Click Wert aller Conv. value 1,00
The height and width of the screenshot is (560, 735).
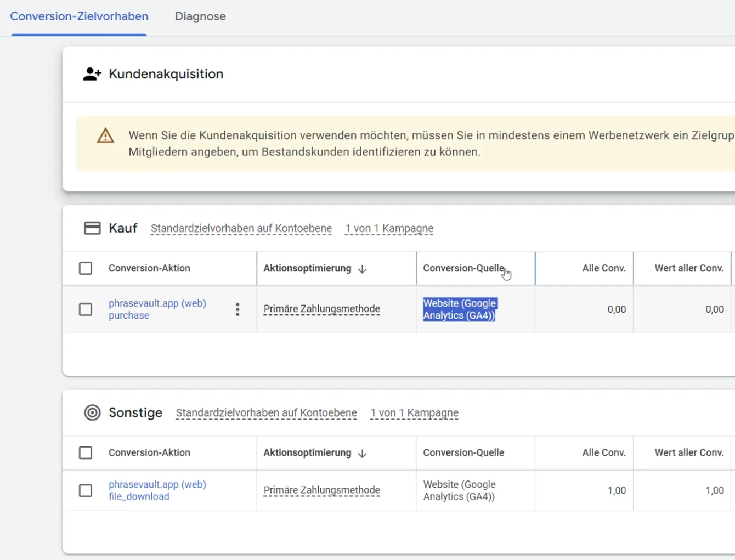pos(714,490)
